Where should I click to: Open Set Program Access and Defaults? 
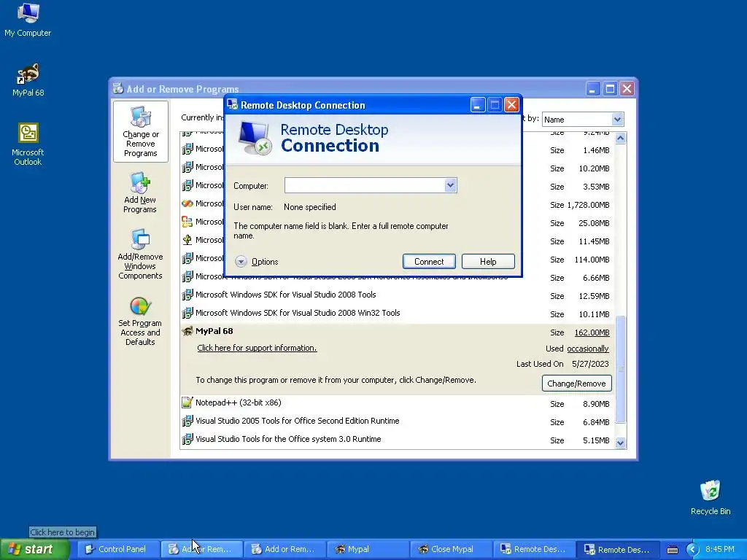140,322
